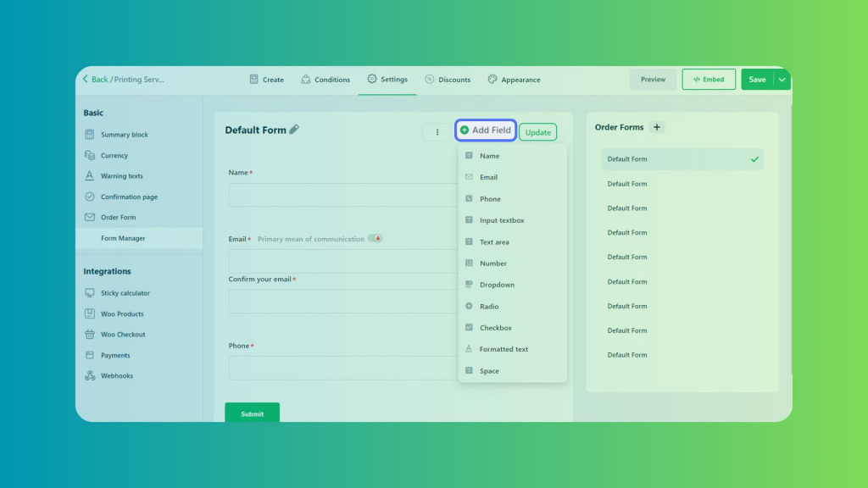Toggle Primary mean of communication switch
The height and width of the screenshot is (488, 868).
(374, 239)
